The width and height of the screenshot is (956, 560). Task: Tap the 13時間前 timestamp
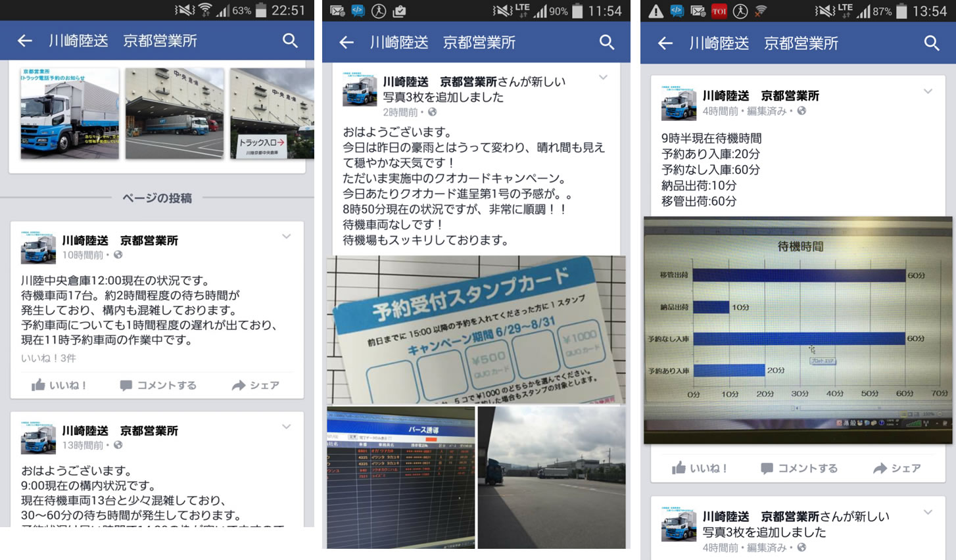83,446
